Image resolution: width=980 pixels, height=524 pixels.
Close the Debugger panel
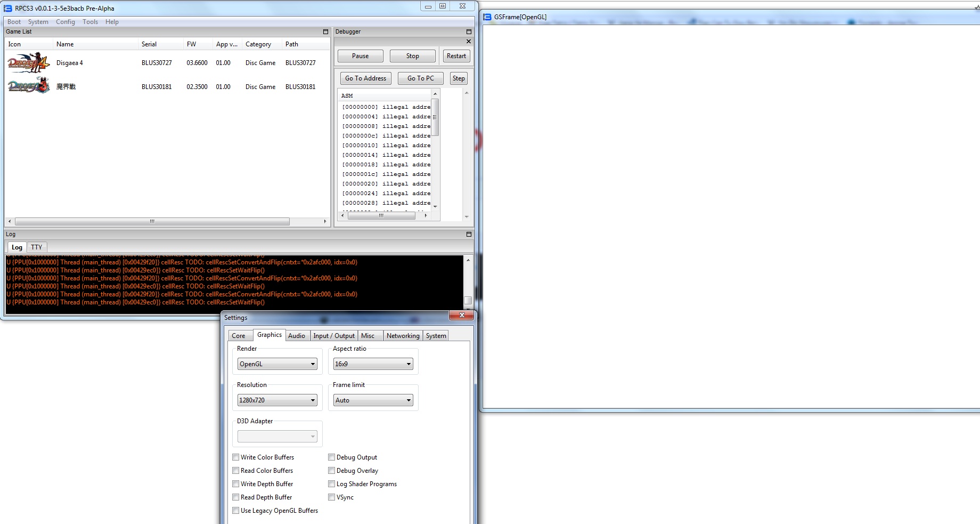point(469,42)
